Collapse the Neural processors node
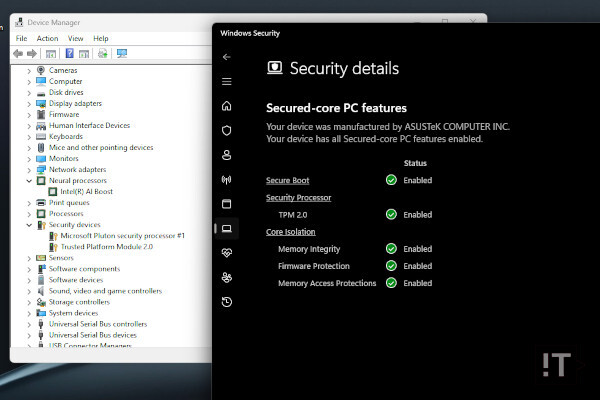The height and width of the screenshot is (400, 600). click(x=29, y=180)
